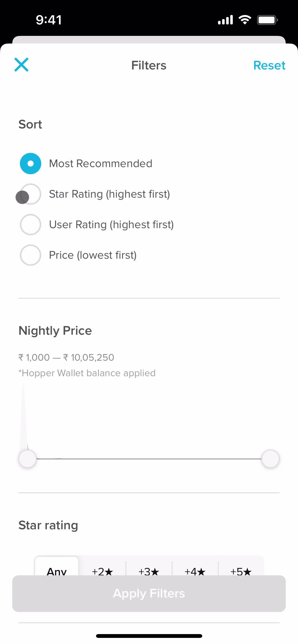Choose the Star Rating (highest first) radio button
Screen dimensions: 298x644
[x=31, y=194]
